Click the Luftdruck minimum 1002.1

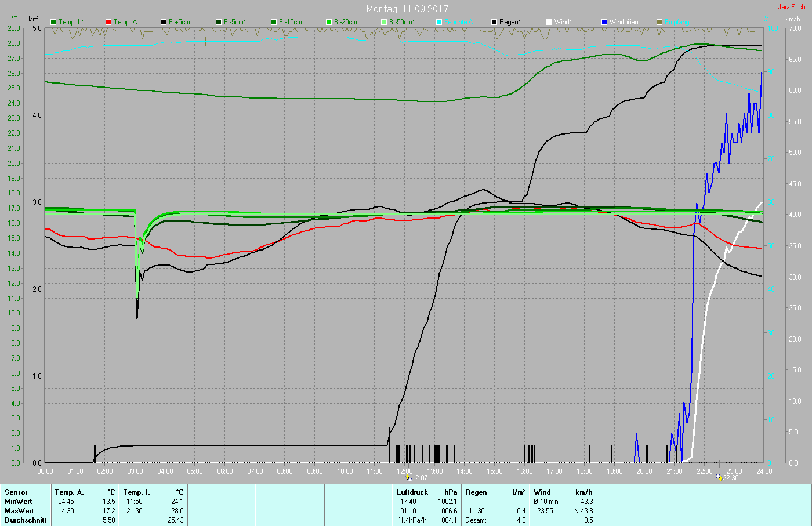[x=448, y=502]
